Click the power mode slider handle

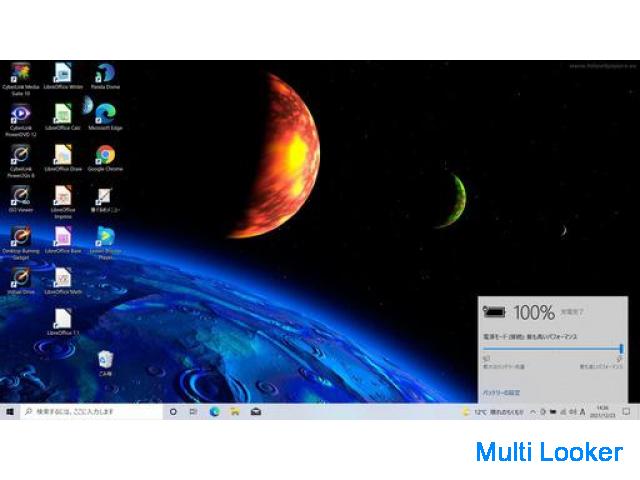(621, 348)
